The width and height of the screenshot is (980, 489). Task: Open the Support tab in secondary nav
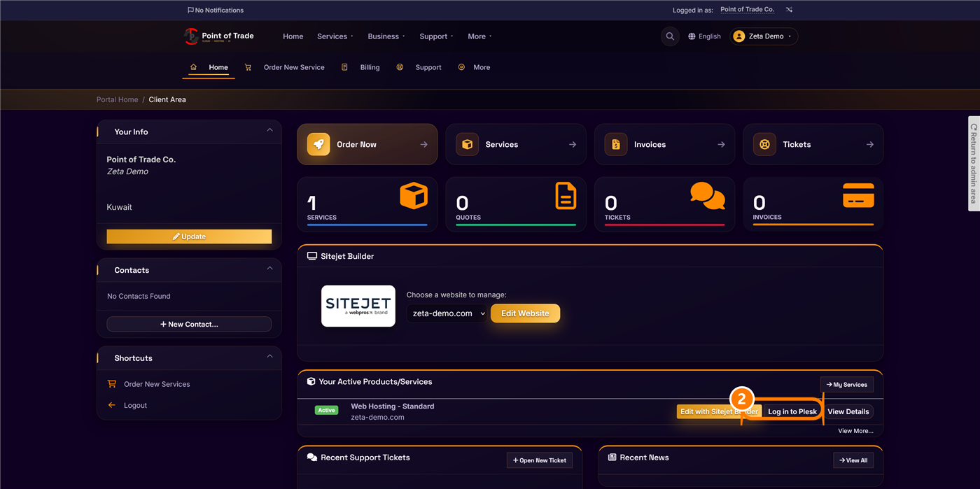coord(419,68)
